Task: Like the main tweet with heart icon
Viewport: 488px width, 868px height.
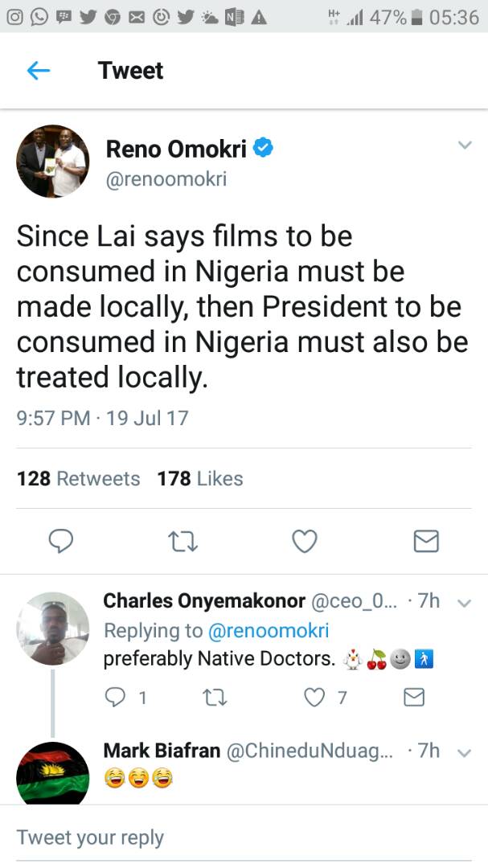Action: pos(304,542)
